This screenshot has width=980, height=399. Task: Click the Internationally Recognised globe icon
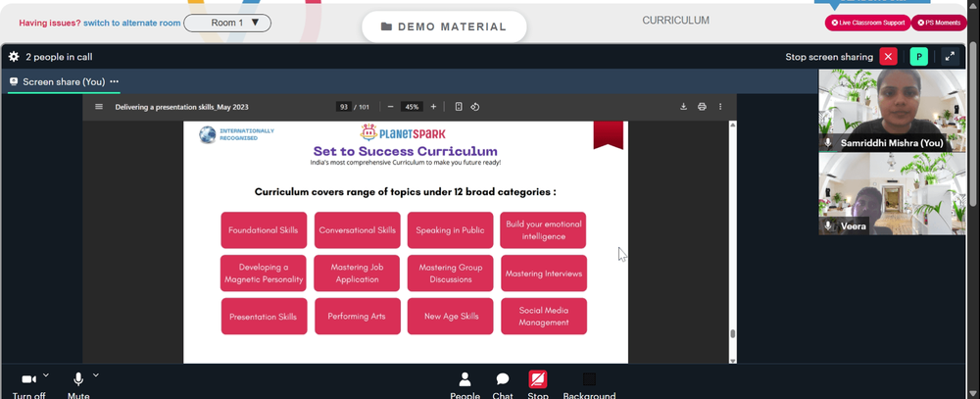tap(208, 134)
